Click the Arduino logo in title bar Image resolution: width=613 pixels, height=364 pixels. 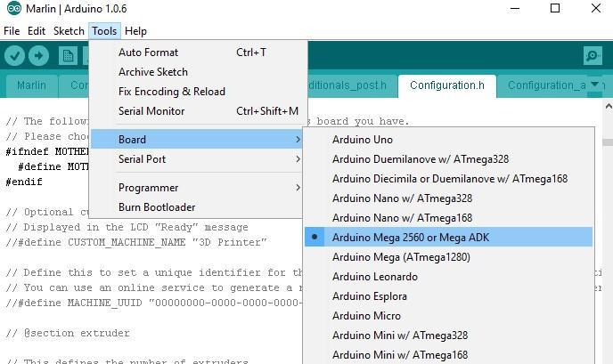click(x=12, y=9)
